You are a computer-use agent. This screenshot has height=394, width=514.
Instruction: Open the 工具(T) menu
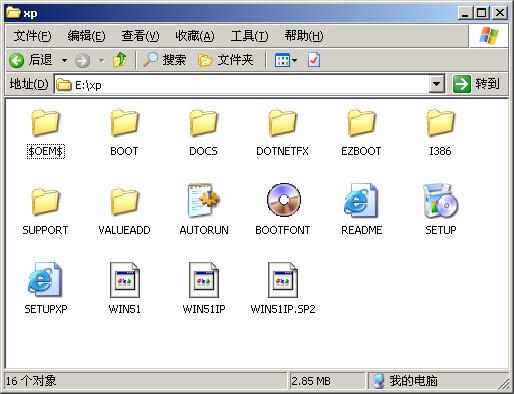coord(249,36)
